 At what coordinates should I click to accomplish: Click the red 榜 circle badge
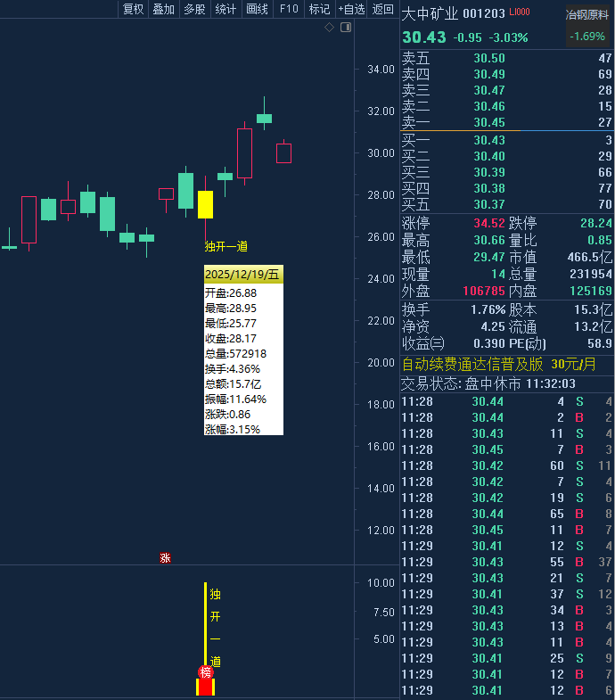[x=205, y=672]
